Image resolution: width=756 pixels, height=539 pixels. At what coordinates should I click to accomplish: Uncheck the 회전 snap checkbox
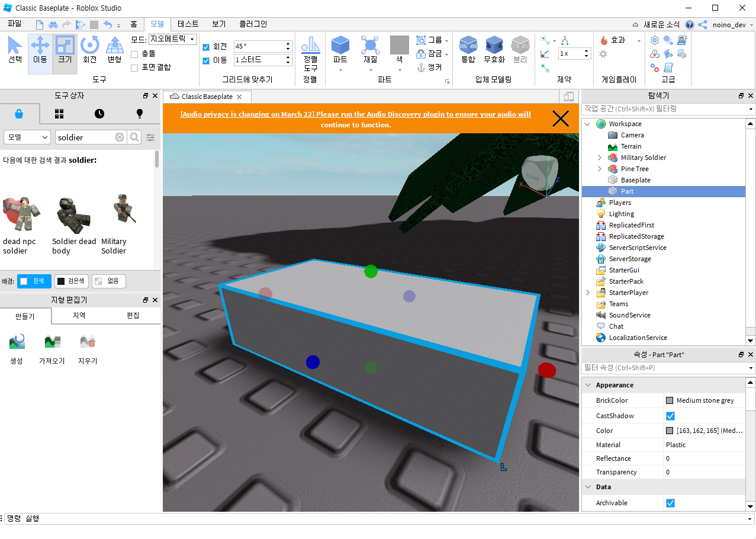206,47
